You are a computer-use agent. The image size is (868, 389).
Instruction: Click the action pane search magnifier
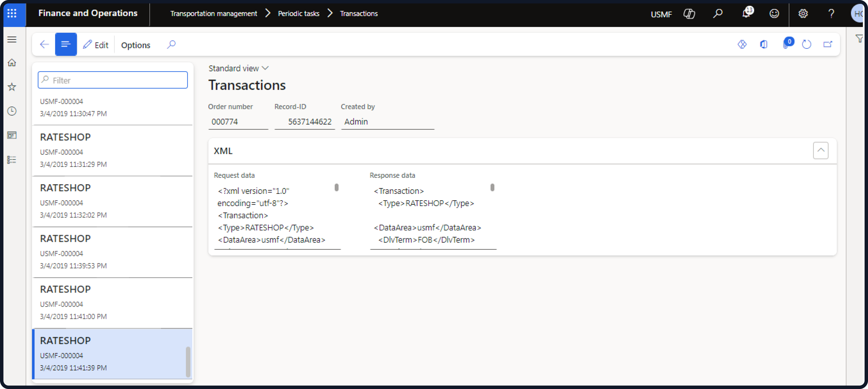[171, 44]
